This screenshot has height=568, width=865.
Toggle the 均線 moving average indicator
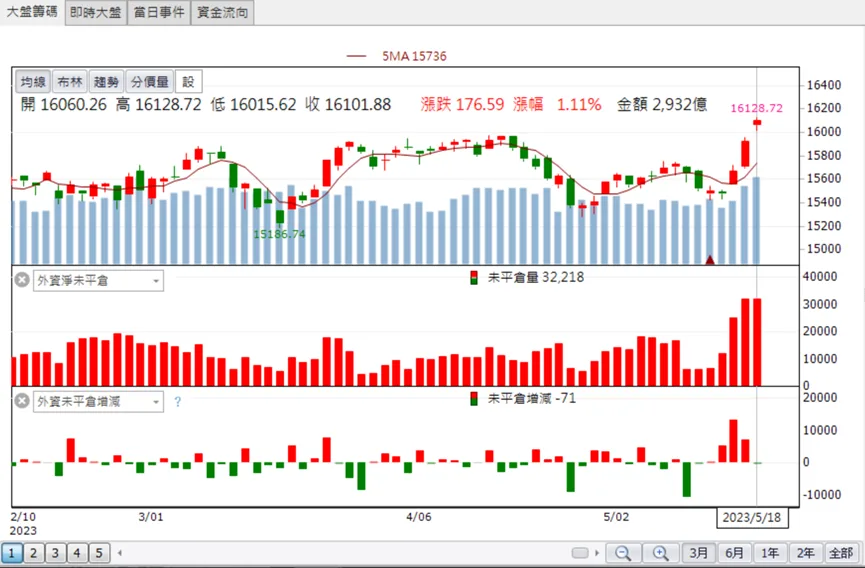tap(33, 82)
